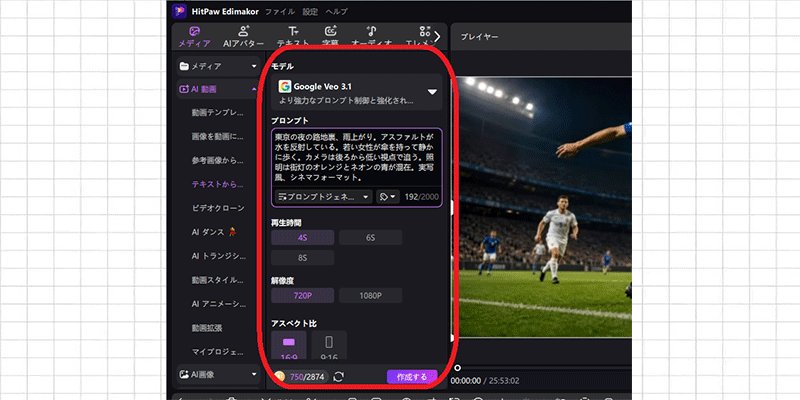Choose the 16:9 aspect ratio

coord(289,345)
